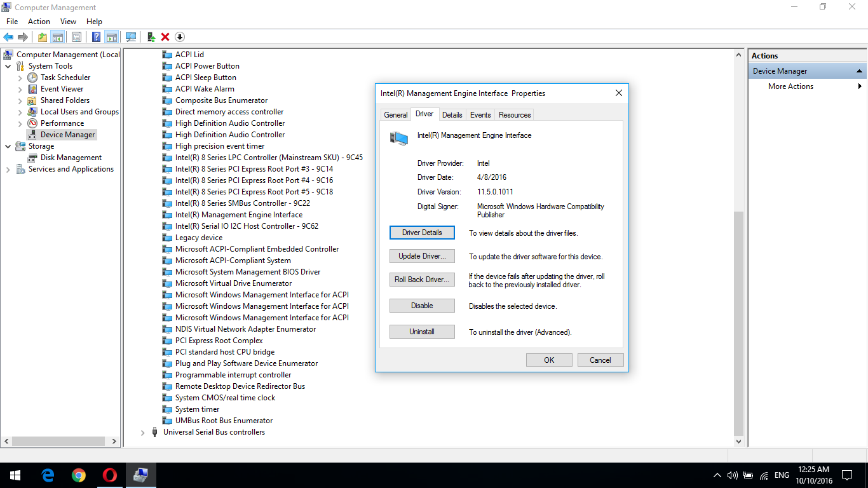
Task: Close the Properties dialog with X
Action: click(618, 93)
